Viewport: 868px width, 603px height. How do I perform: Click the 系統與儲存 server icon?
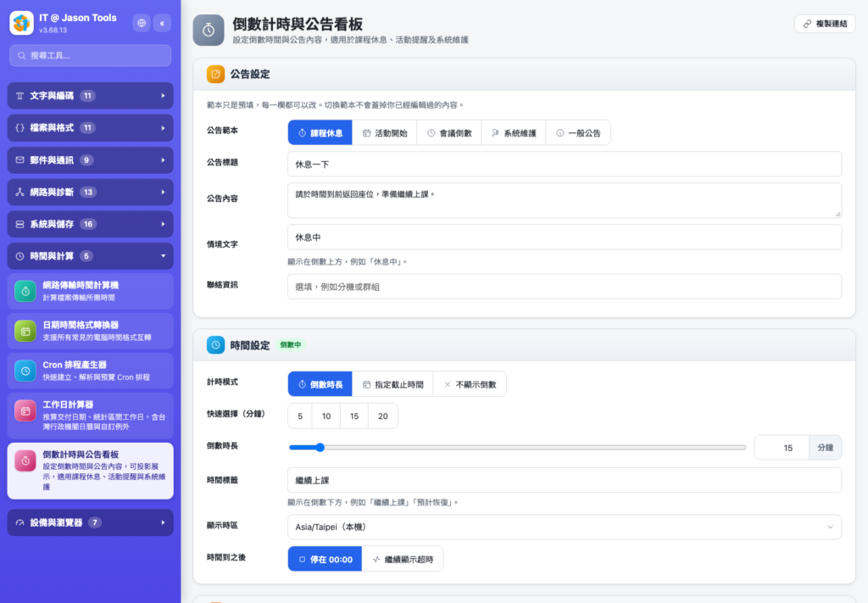(x=20, y=224)
